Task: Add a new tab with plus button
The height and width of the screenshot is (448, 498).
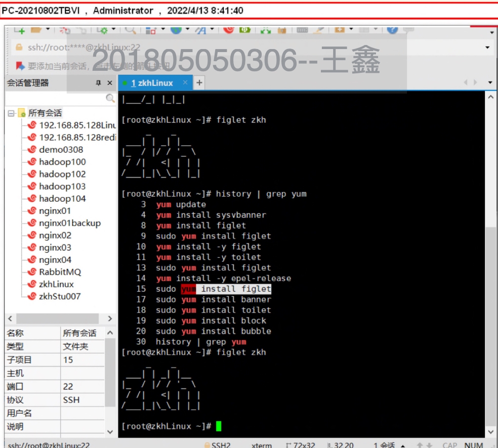Action: pos(199,83)
